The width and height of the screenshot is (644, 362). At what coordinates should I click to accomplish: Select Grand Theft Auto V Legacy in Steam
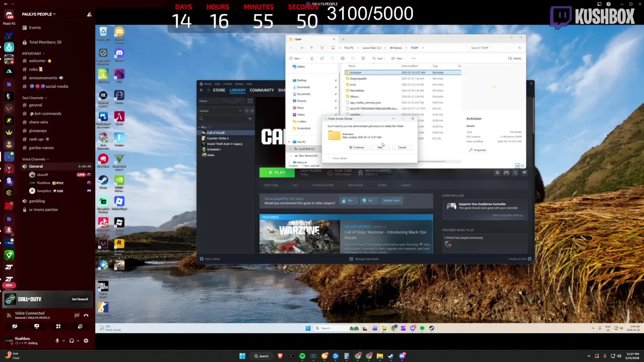click(x=224, y=144)
